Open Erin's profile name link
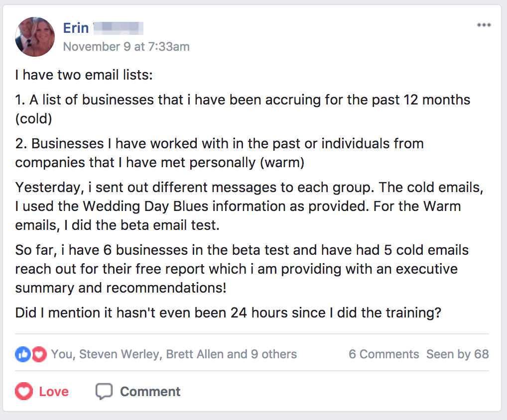This screenshot has height=420, width=507. tap(76, 28)
